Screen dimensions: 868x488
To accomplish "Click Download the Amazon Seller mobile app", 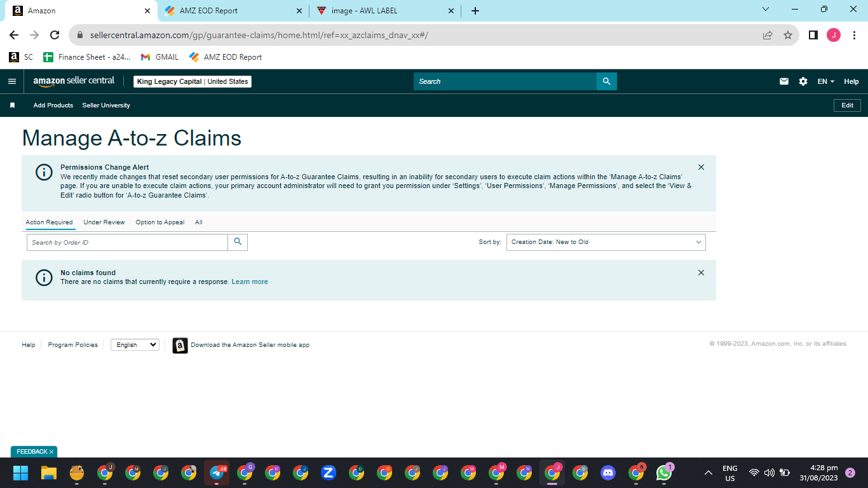I will (250, 345).
